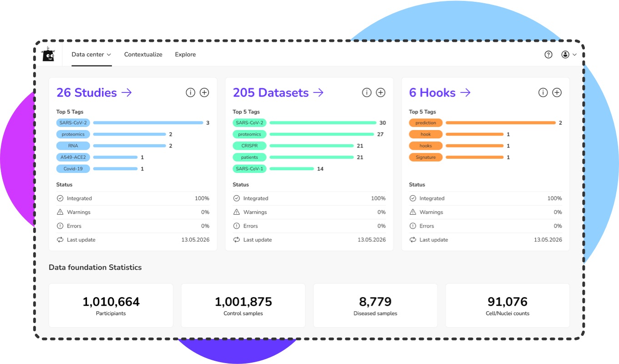Image resolution: width=619 pixels, height=364 pixels.
Task: Click the Last update refresh icon in Datasets
Action: click(236, 239)
